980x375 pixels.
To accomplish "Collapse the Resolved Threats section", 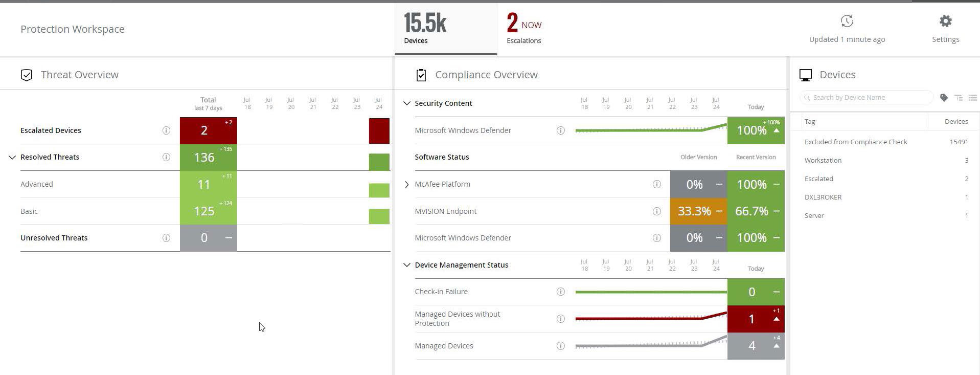I will (x=12, y=158).
